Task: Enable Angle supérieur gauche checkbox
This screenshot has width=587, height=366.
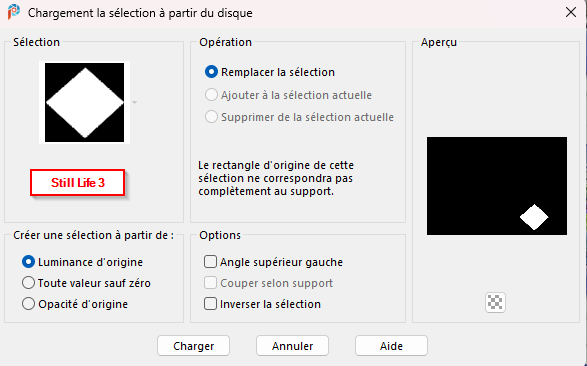Action: pos(210,262)
